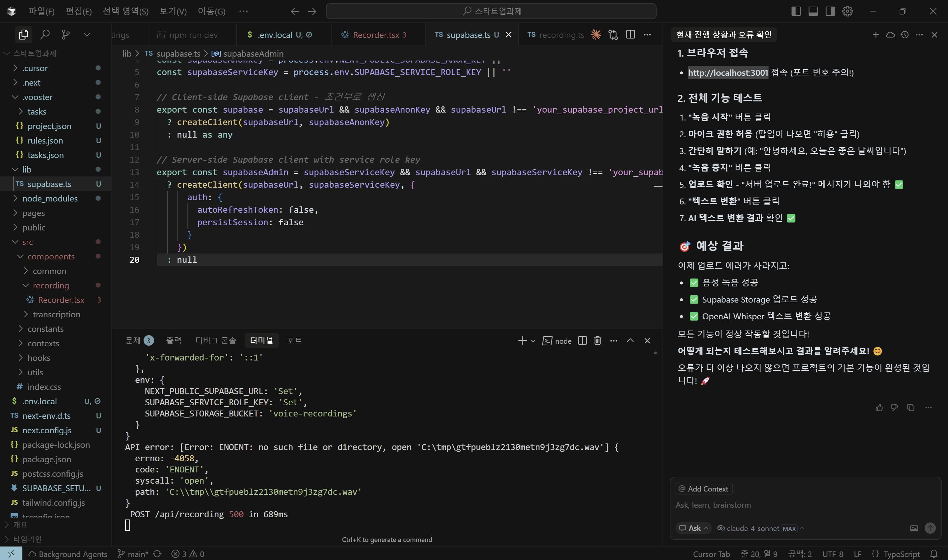Show chat history icon
Screen dimensions: 948x560
905,35
